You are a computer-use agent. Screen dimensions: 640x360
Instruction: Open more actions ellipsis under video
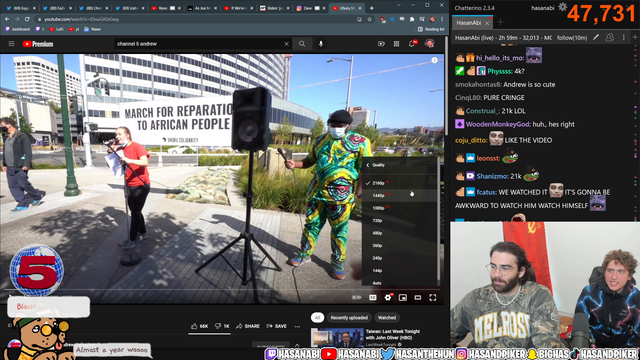297,326
